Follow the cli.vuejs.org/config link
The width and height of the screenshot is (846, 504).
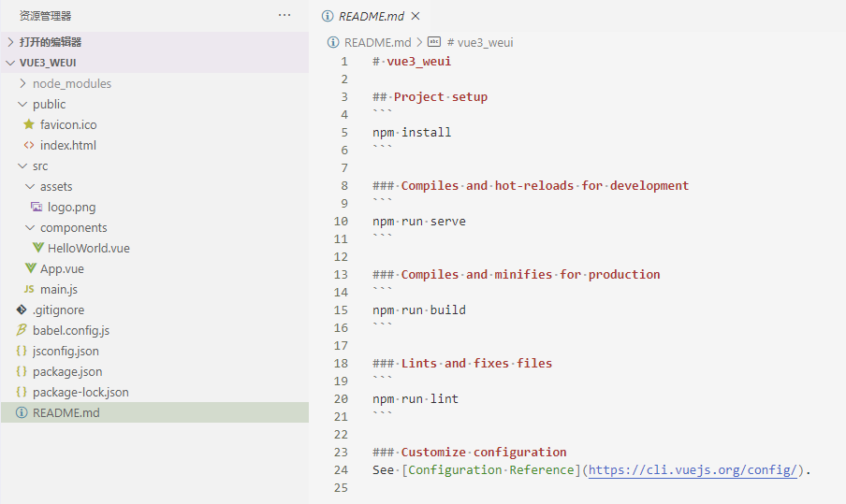tap(693, 469)
